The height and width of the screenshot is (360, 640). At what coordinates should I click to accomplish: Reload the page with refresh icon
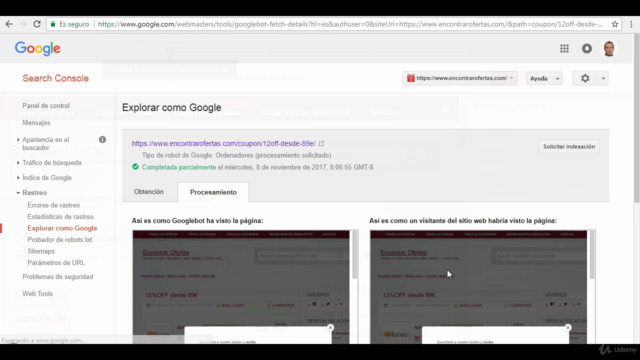pos(37,24)
